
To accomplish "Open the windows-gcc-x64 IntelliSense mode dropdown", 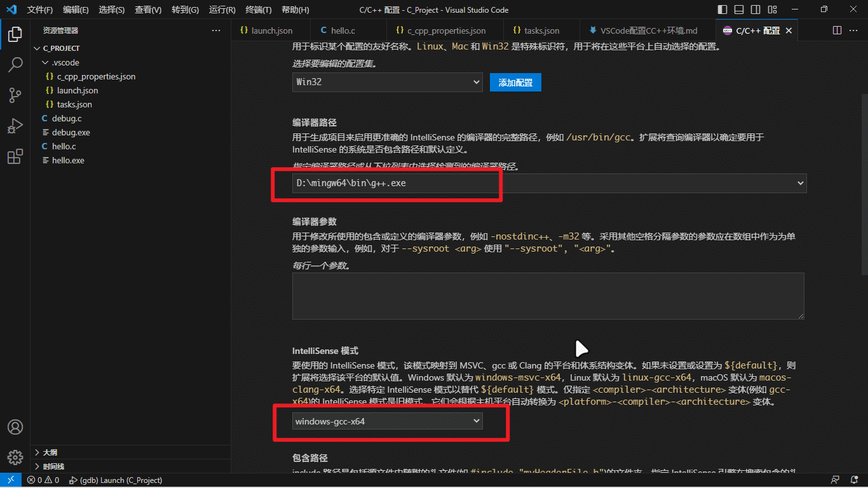I will tap(386, 421).
